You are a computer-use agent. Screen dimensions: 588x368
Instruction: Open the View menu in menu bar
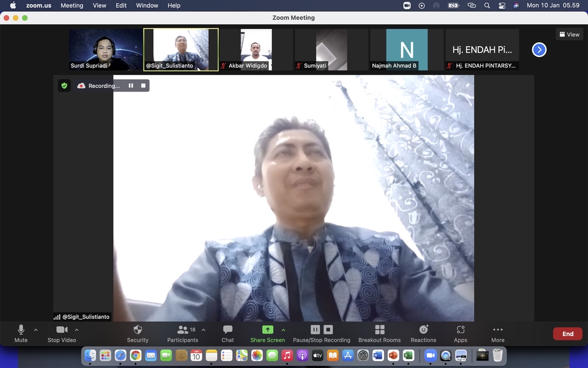pos(99,6)
